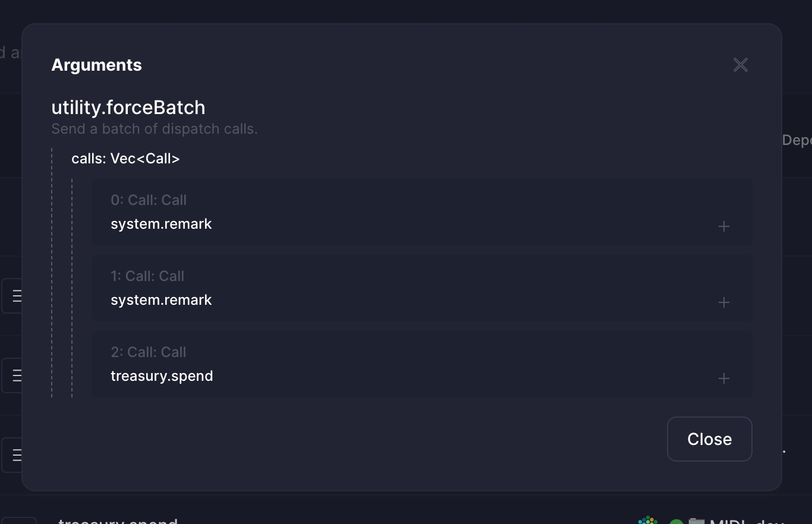812x524 pixels.
Task: Click the building icon beside the MIDL dev label
Action: point(697,521)
